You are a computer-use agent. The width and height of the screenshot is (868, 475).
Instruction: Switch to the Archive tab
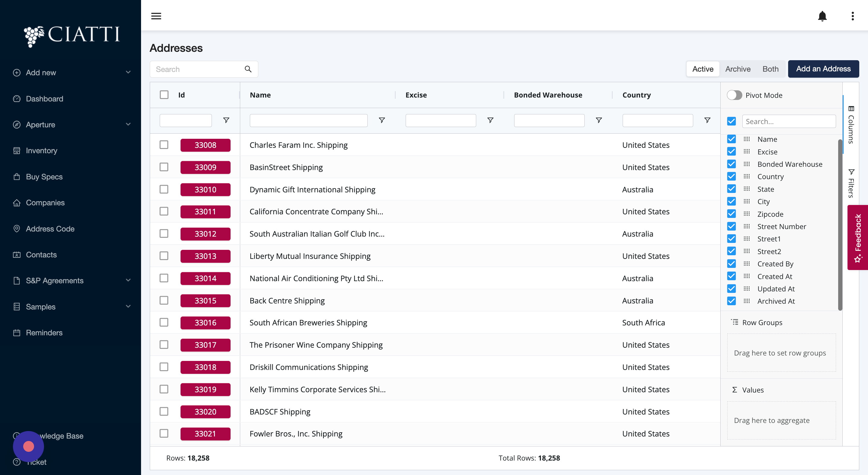pyautogui.click(x=737, y=69)
